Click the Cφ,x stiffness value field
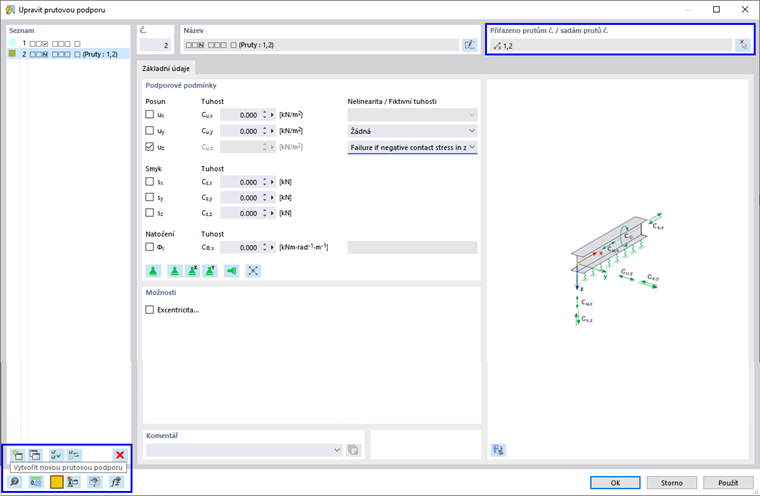This screenshot has height=496, width=760. tap(240, 248)
